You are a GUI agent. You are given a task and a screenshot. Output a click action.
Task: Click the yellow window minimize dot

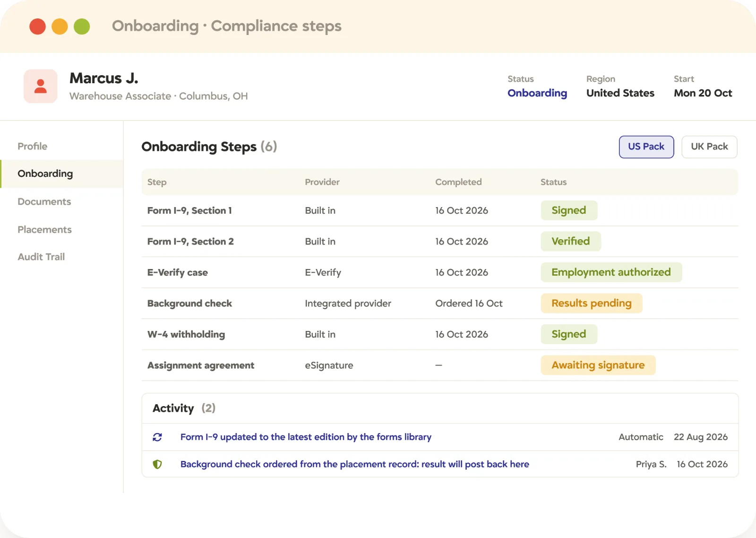[60, 26]
